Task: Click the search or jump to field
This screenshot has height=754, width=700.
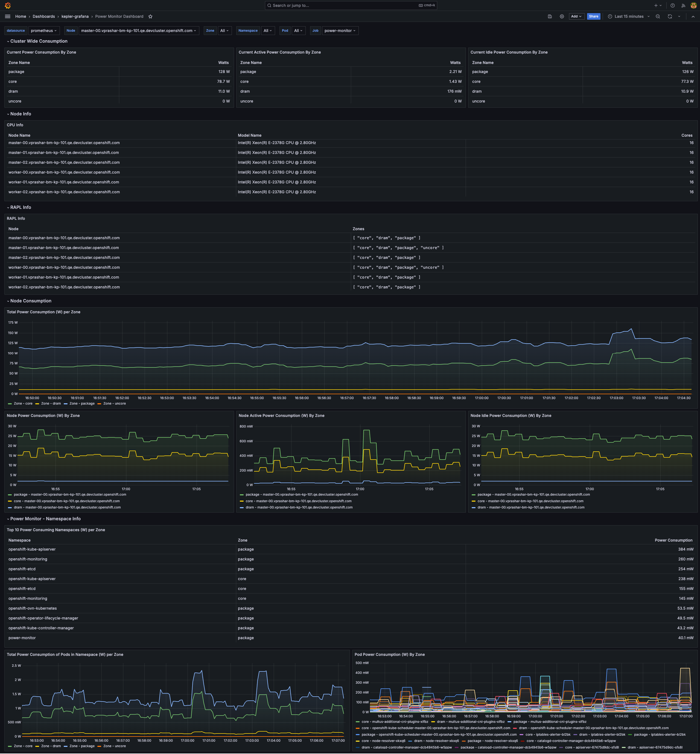Action: tap(351, 5)
